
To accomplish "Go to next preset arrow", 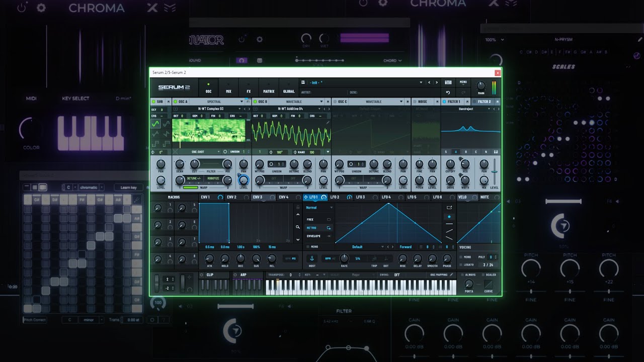I will click(x=437, y=82).
